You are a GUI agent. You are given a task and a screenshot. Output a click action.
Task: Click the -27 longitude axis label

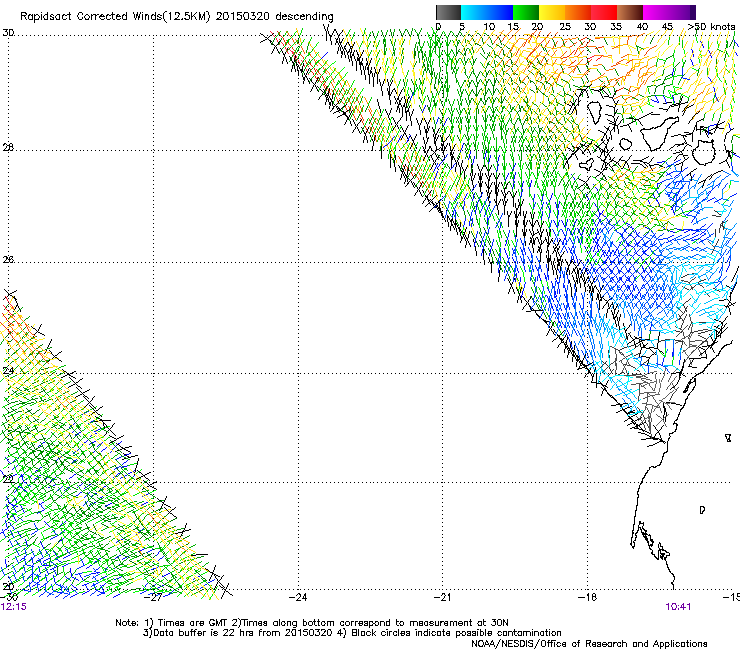coord(153,597)
